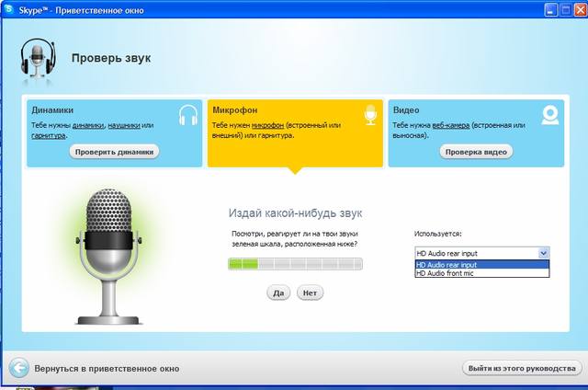The height and width of the screenshot is (390, 588).
Task: Click the Проверить динамики button
Action: (x=114, y=152)
